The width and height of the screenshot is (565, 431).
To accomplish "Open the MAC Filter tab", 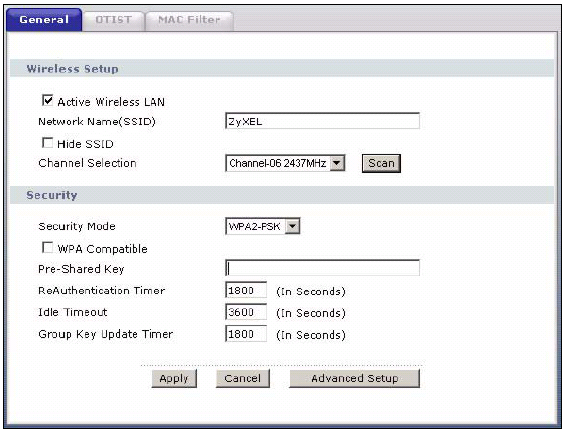I will point(189,21).
